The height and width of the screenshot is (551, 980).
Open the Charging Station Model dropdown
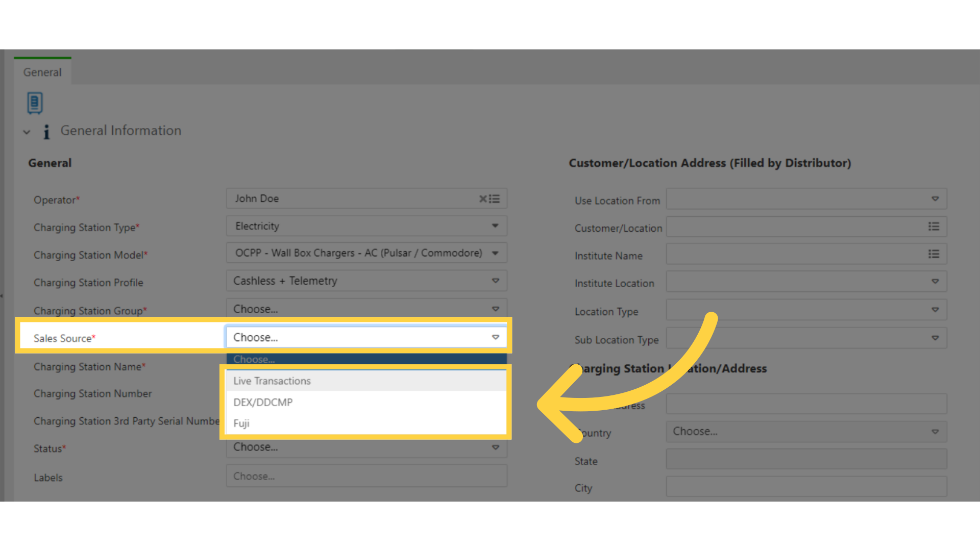tap(366, 253)
